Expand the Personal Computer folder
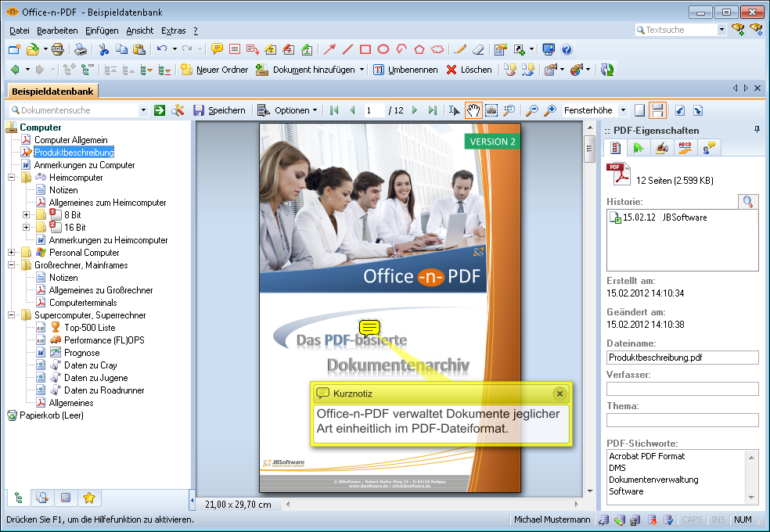 tap(11, 252)
